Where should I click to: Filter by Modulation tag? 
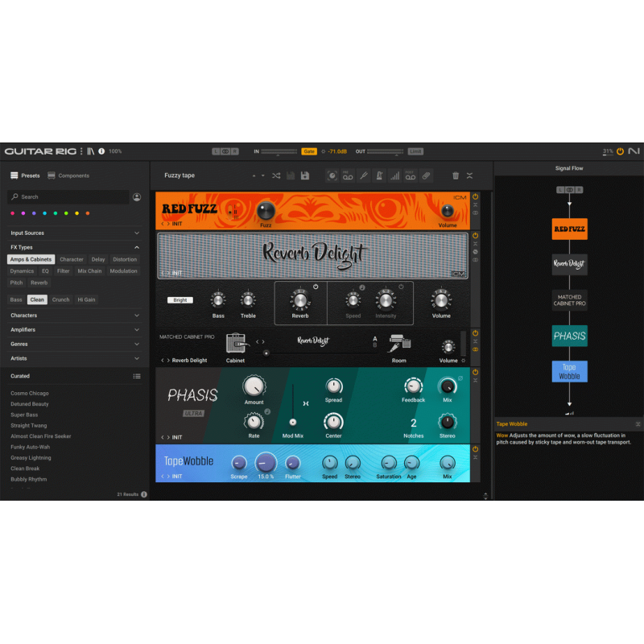pyautogui.click(x=123, y=271)
